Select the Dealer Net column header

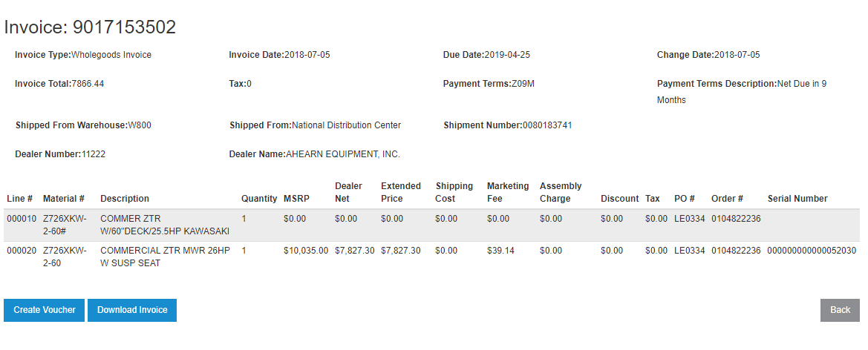coord(348,192)
